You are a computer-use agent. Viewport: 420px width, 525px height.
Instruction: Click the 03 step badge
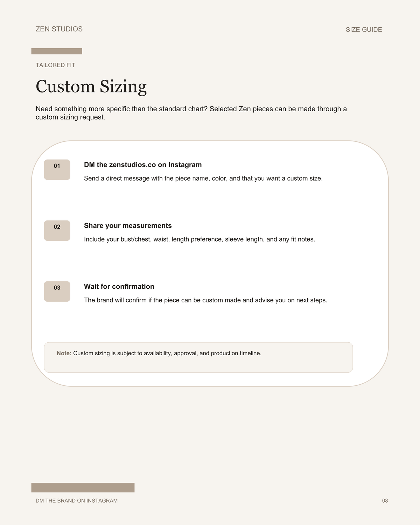click(x=57, y=292)
